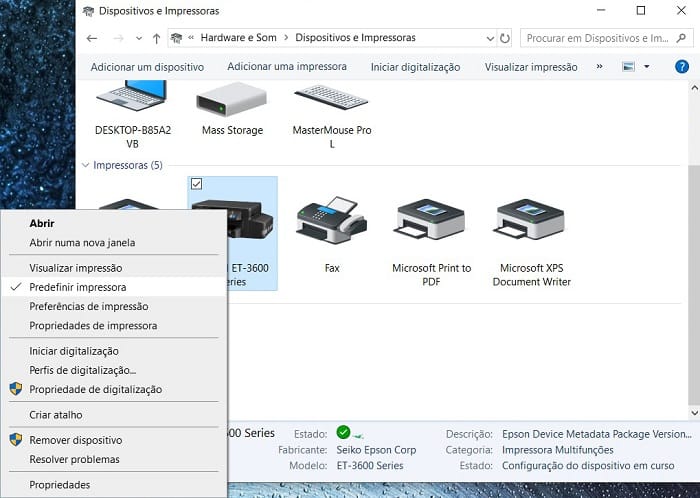The width and height of the screenshot is (700, 498).
Task: Select the MasterMouse Pro L keyboard icon
Action: (331, 97)
